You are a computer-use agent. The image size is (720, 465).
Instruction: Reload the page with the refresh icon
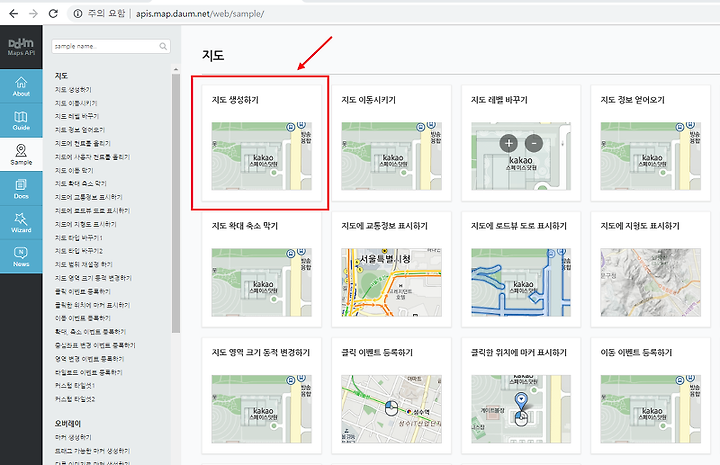point(53,14)
